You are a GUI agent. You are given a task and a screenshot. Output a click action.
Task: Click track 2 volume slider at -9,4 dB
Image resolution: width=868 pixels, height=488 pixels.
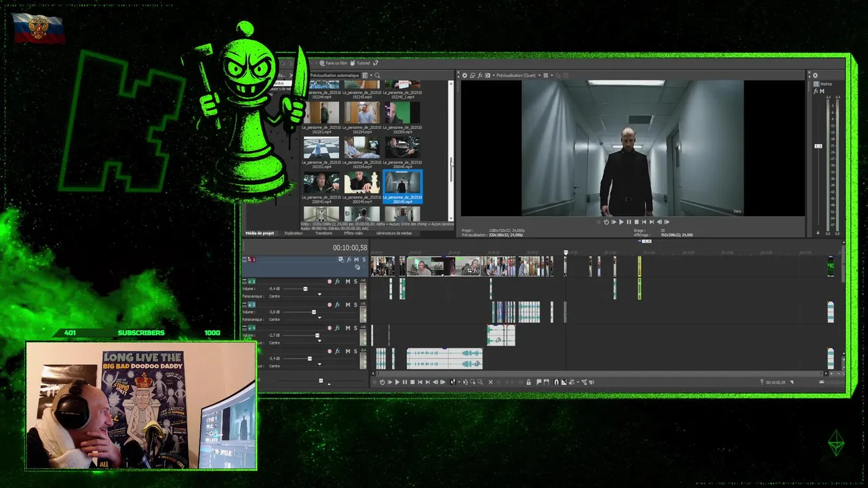pyautogui.click(x=305, y=289)
